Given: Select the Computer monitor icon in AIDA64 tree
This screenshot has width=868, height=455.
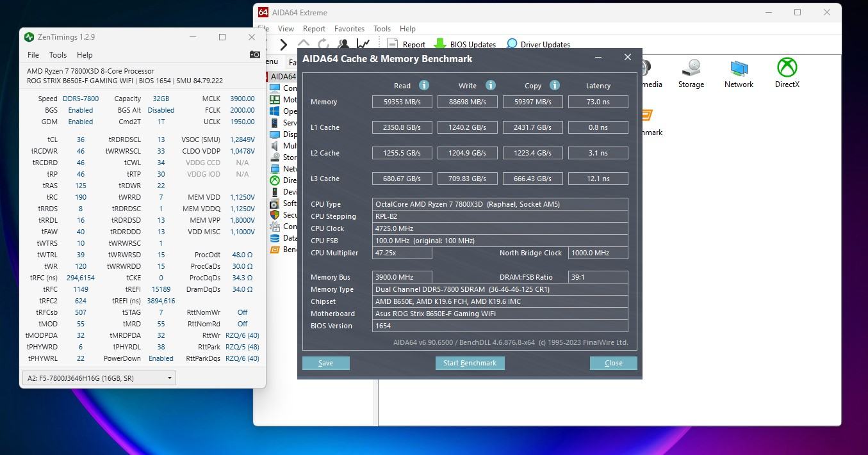Looking at the screenshot, I should pyautogui.click(x=275, y=88).
